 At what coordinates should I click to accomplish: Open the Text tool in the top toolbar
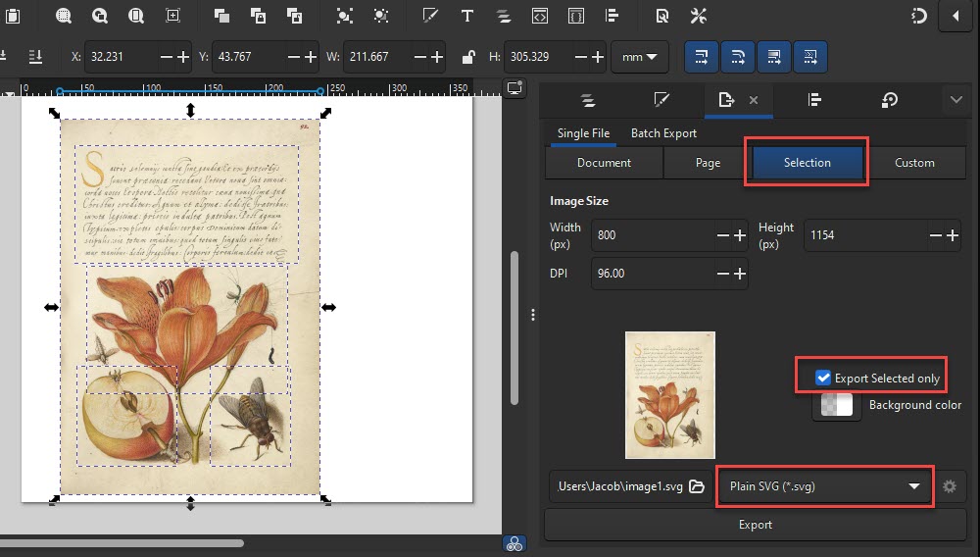pos(467,16)
